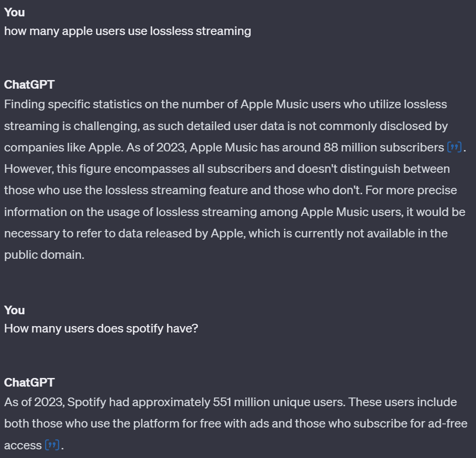476x458 pixels.
Task: Click the second "ChatGPT" author label
Action: [x=29, y=383]
